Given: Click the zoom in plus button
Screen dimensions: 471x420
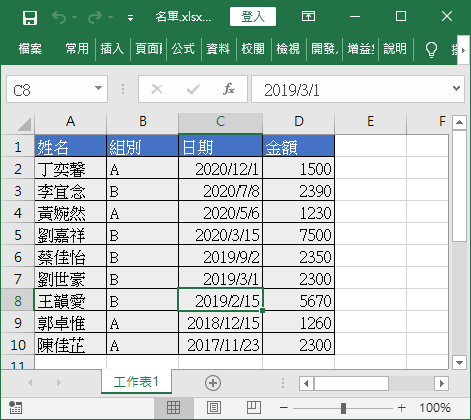Looking at the screenshot, I should coord(402,407).
